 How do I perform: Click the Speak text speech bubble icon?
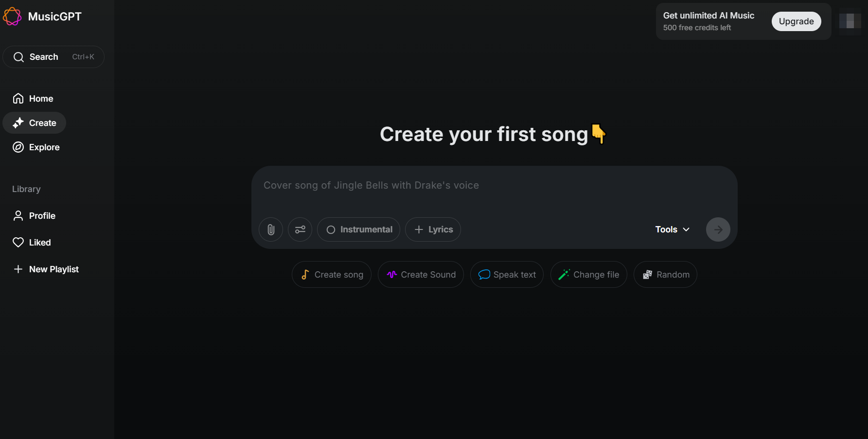[x=484, y=274]
